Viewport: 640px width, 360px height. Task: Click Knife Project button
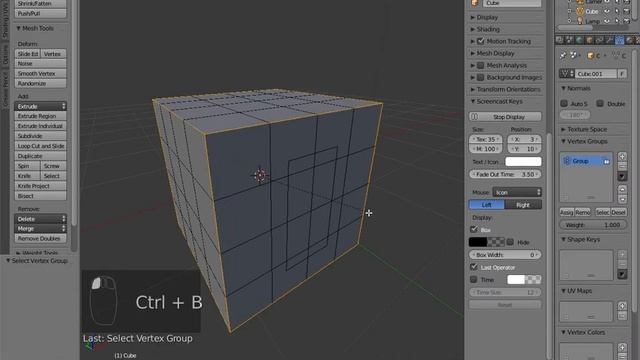coord(40,186)
